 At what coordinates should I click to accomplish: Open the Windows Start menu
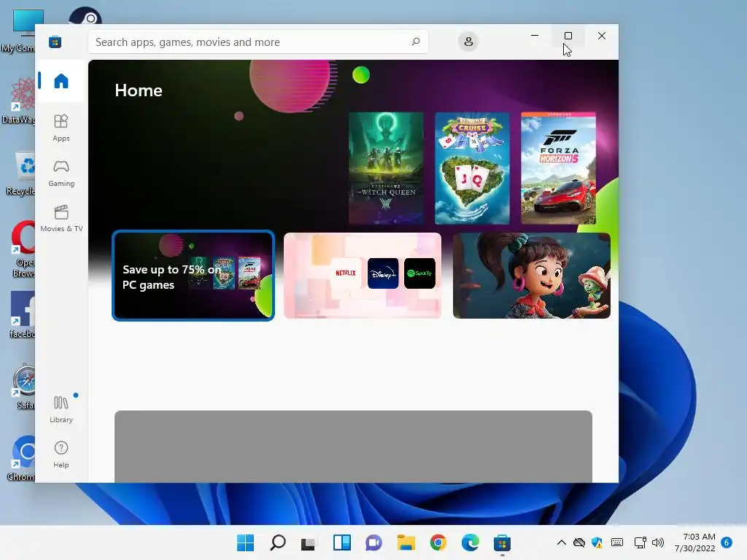pos(245,542)
